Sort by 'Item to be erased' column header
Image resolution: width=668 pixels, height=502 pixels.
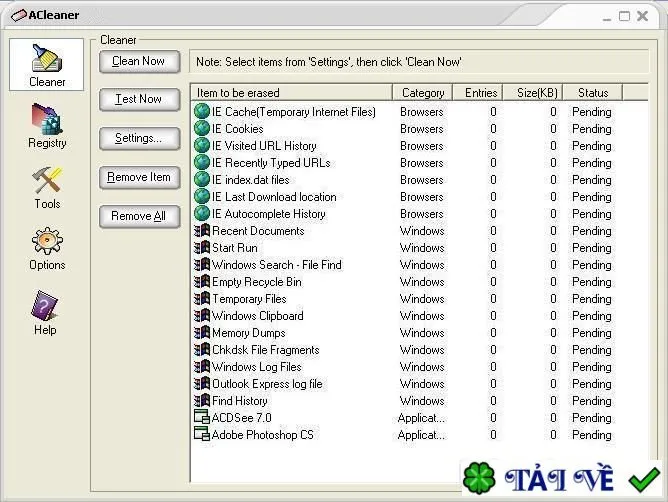291,92
